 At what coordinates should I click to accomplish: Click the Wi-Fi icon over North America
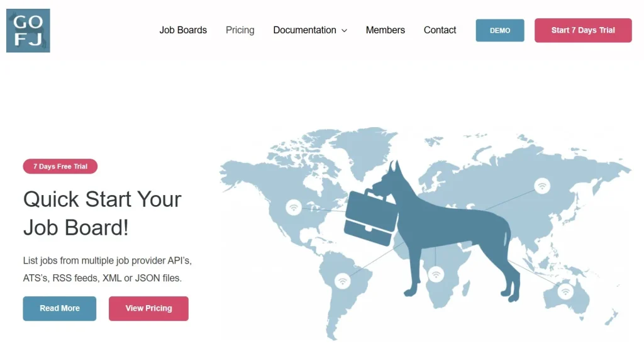pos(293,207)
